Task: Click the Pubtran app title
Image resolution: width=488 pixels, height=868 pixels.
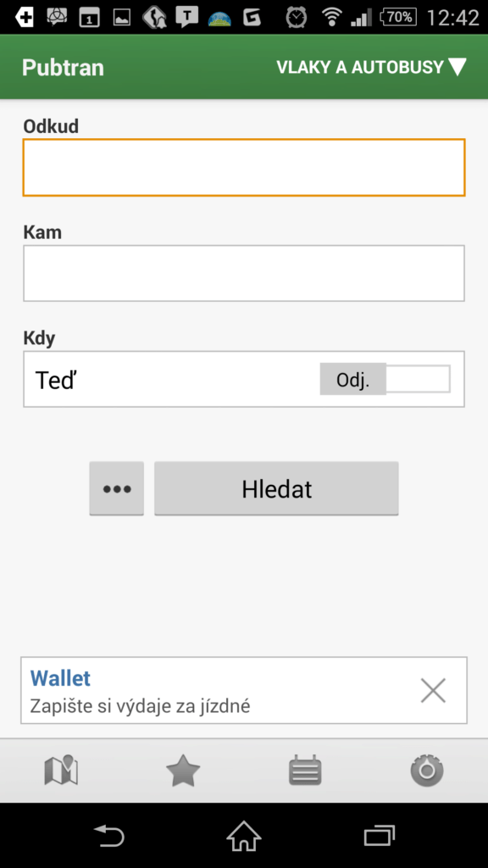Action: (63, 68)
